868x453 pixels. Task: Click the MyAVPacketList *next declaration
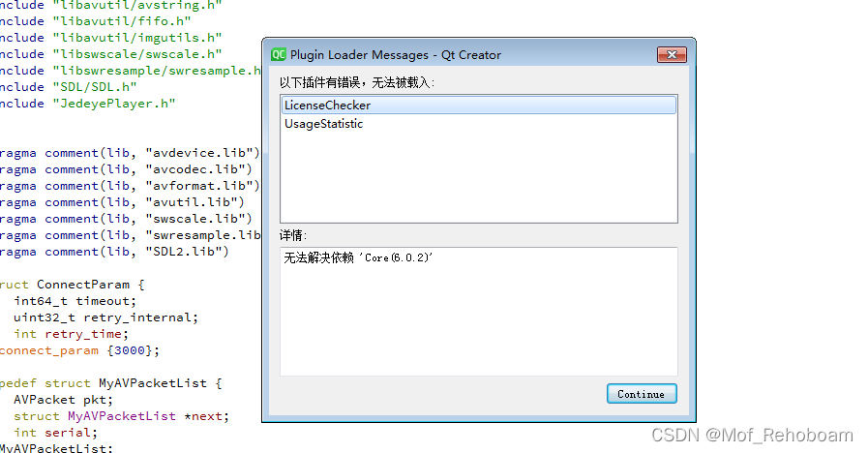click(121, 416)
